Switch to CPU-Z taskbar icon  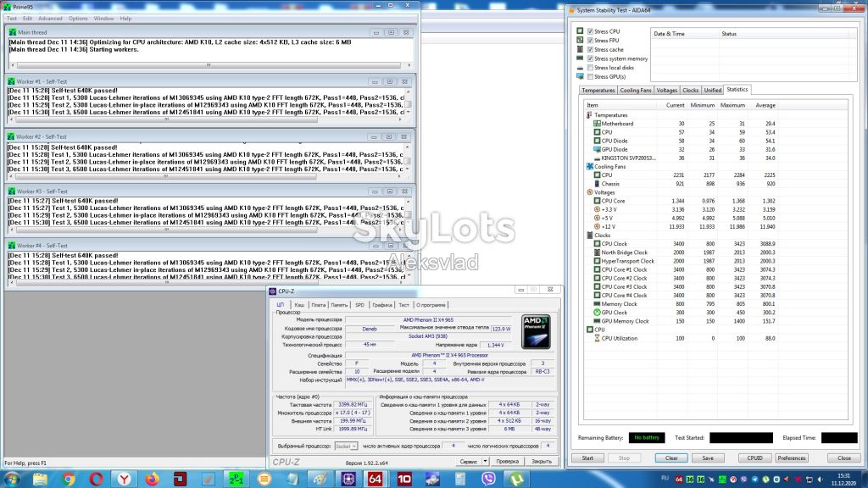click(x=348, y=479)
